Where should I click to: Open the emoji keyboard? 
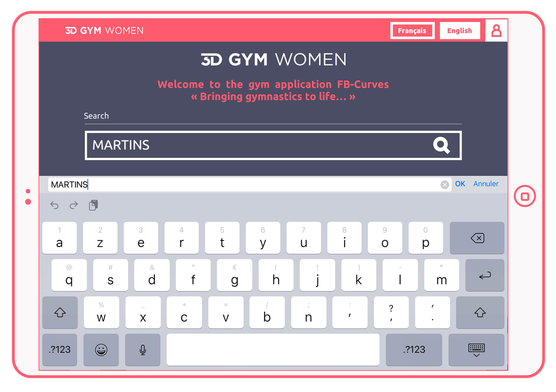pyautogui.click(x=101, y=350)
